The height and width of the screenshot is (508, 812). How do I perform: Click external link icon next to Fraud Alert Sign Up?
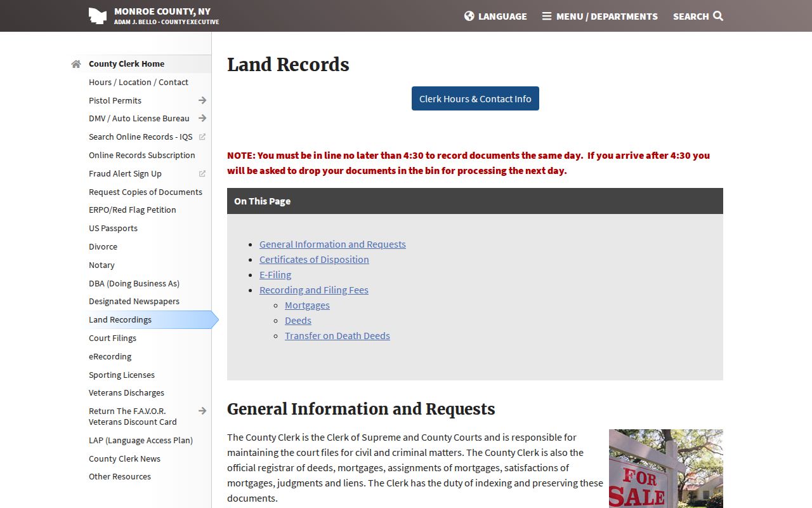click(202, 173)
